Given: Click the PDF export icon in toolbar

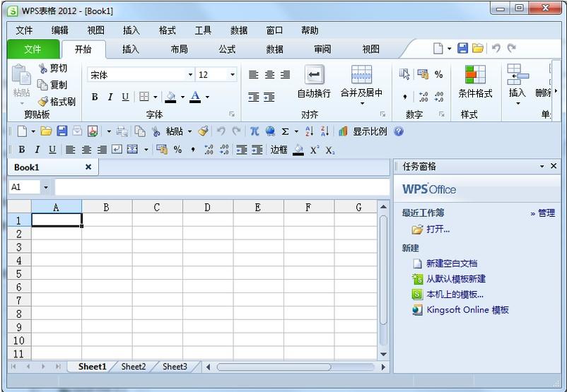Looking at the screenshot, I should coord(93,131).
